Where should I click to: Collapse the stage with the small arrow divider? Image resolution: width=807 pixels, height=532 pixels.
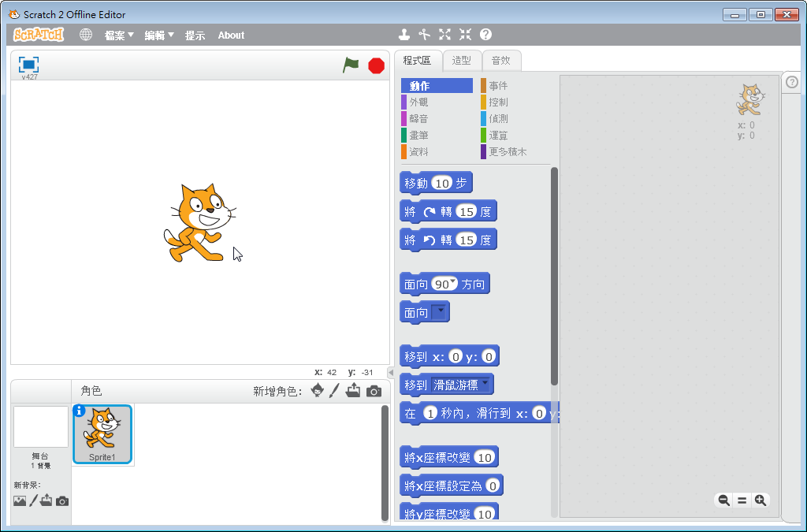[x=391, y=373]
